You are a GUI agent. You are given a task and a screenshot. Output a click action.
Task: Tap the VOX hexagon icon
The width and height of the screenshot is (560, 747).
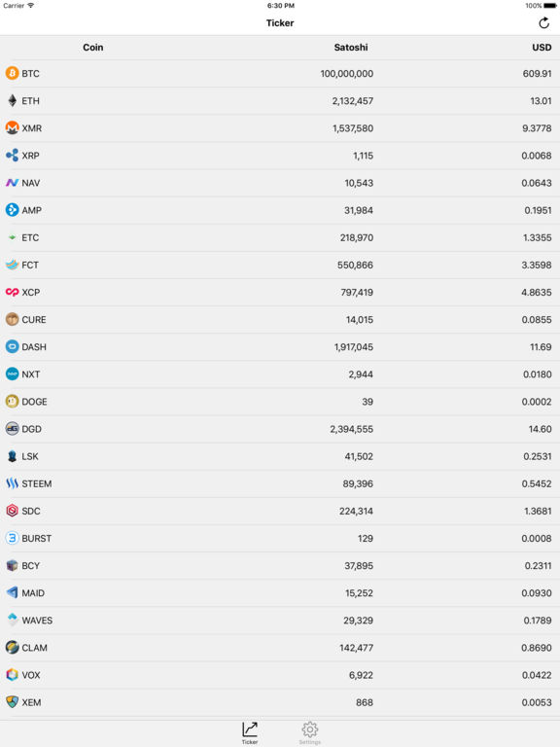pyautogui.click(x=12, y=675)
